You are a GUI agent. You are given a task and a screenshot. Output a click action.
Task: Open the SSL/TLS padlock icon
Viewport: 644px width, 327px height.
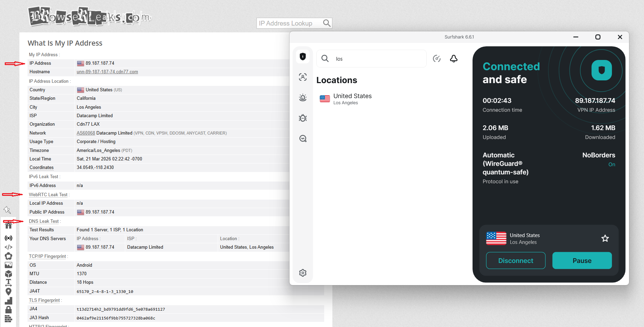click(x=9, y=310)
